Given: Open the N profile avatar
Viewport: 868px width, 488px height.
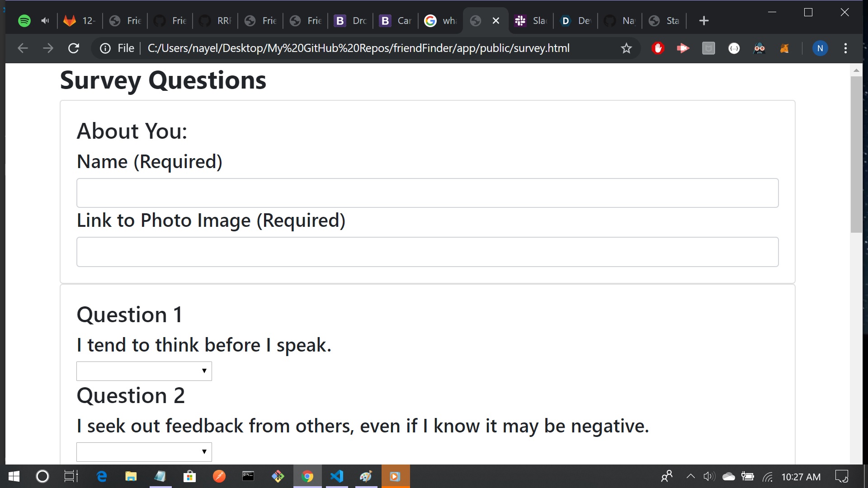Looking at the screenshot, I should point(820,48).
